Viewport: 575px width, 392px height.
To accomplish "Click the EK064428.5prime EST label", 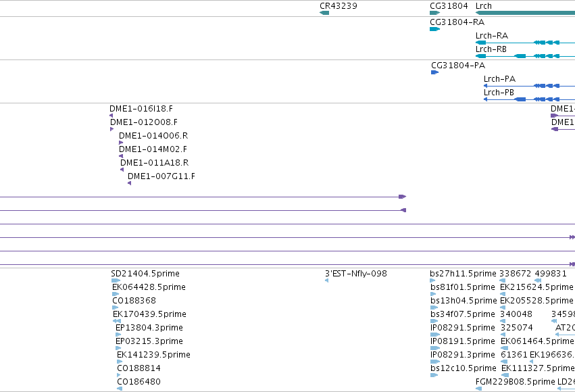I will point(149,287).
